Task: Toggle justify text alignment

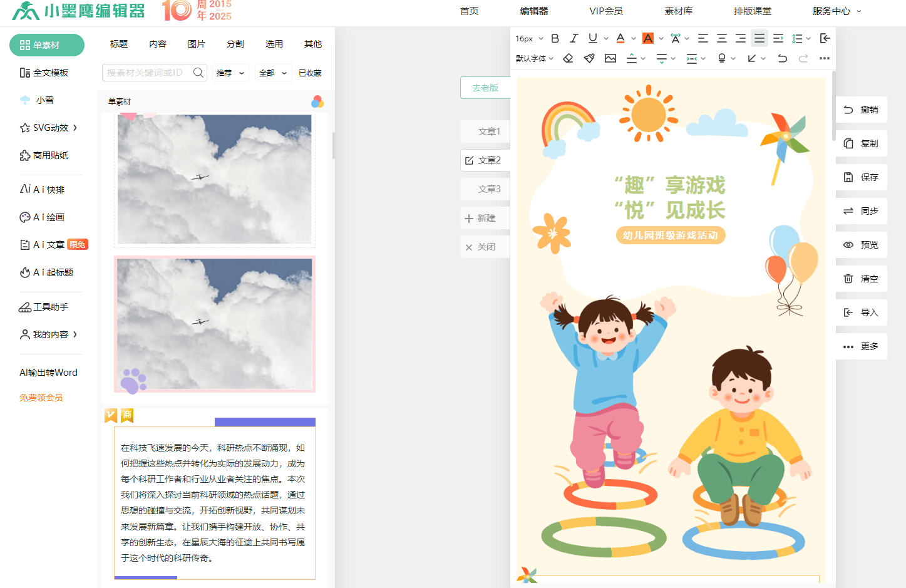Action: coord(759,39)
